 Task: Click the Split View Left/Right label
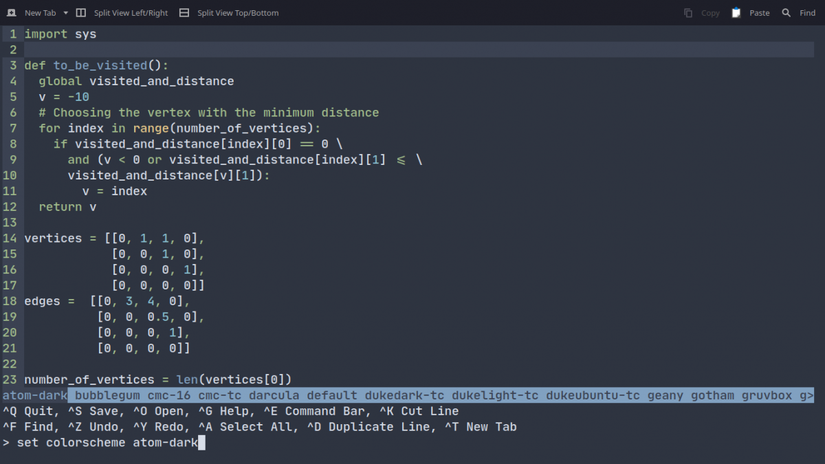click(131, 13)
